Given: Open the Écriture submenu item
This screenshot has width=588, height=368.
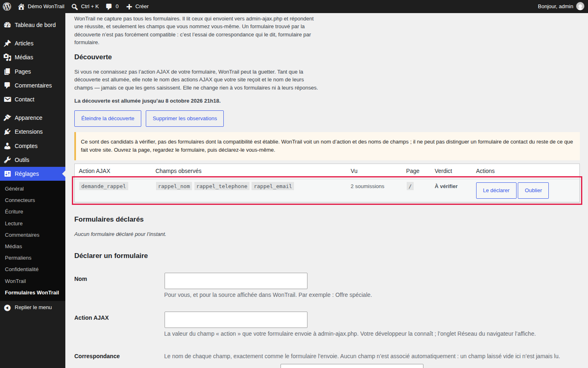Looking at the screenshot, I should pyautogui.click(x=14, y=212).
